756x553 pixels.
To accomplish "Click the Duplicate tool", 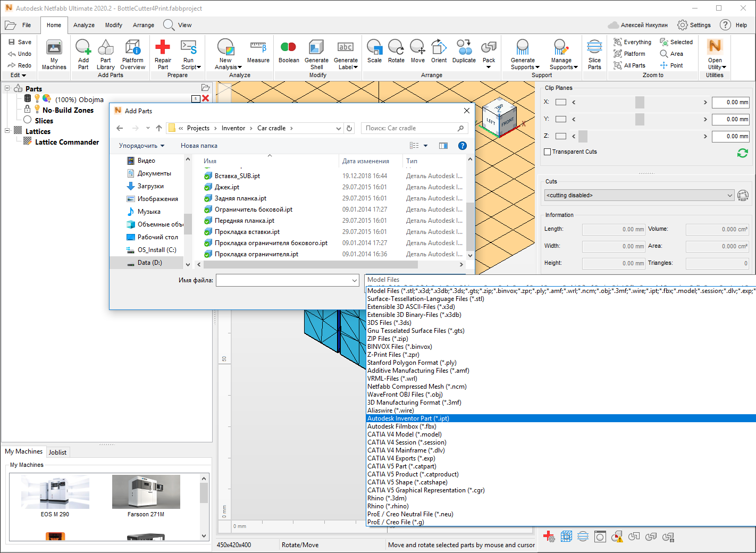I will pyautogui.click(x=464, y=52).
